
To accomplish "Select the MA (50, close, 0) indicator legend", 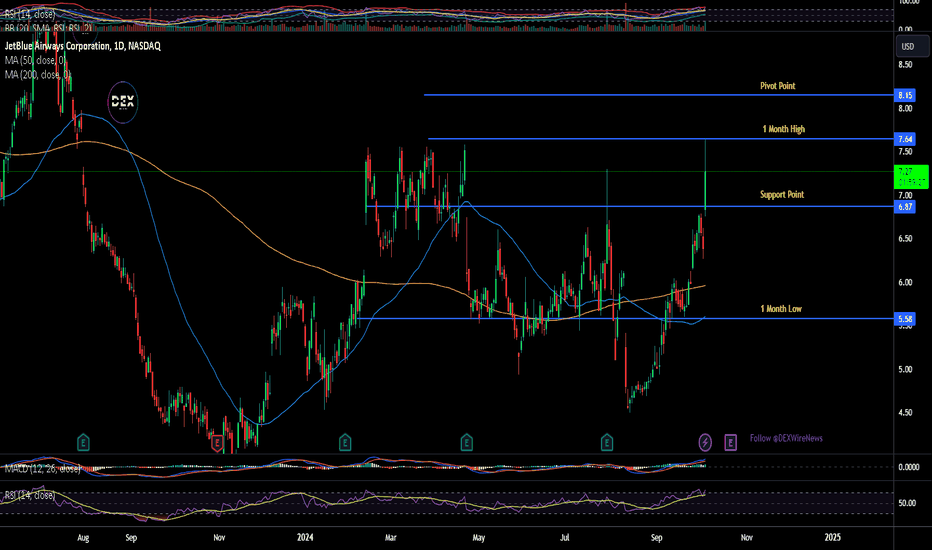I will (x=36, y=60).
